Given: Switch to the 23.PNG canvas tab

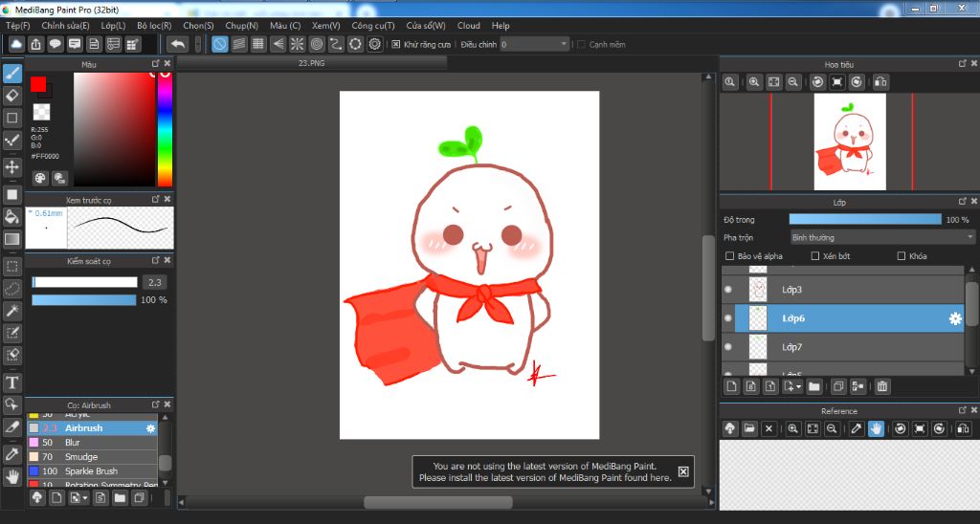Looking at the screenshot, I should (312, 63).
